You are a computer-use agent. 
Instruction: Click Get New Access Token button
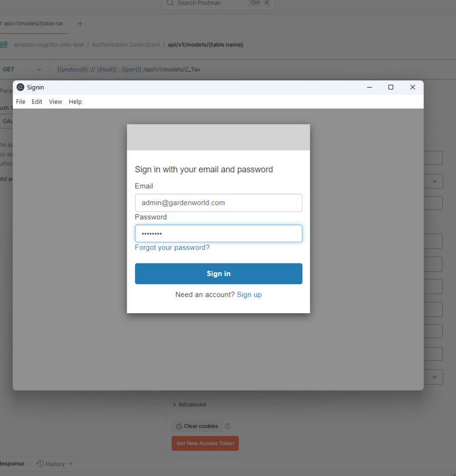pyautogui.click(x=205, y=443)
